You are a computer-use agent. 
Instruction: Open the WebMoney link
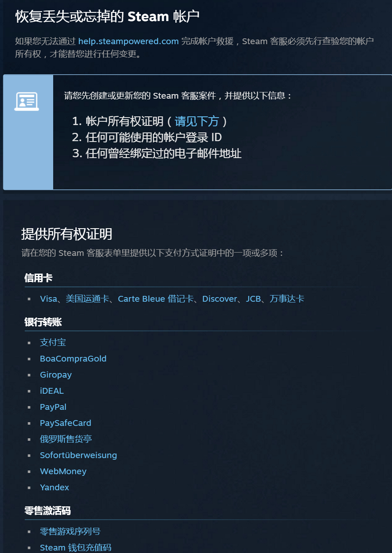tap(63, 471)
